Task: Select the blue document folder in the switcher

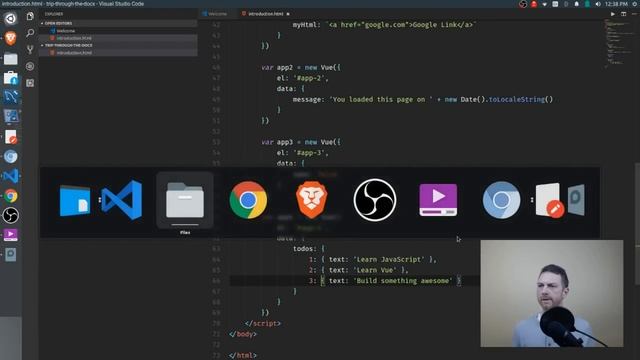Action: [75, 200]
